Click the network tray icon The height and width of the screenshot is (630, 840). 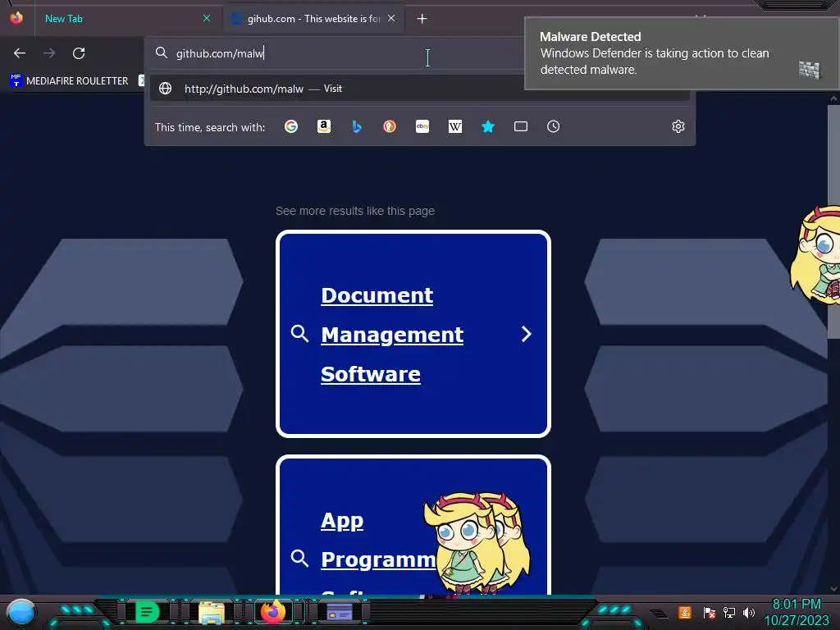pos(728,612)
